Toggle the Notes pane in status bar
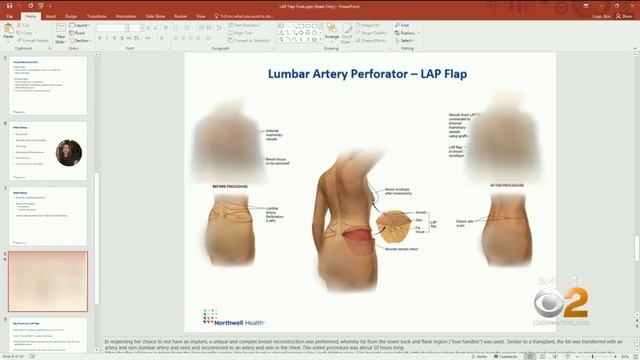Image resolution: width=640 pixels, height=360 pixels. 479,356
